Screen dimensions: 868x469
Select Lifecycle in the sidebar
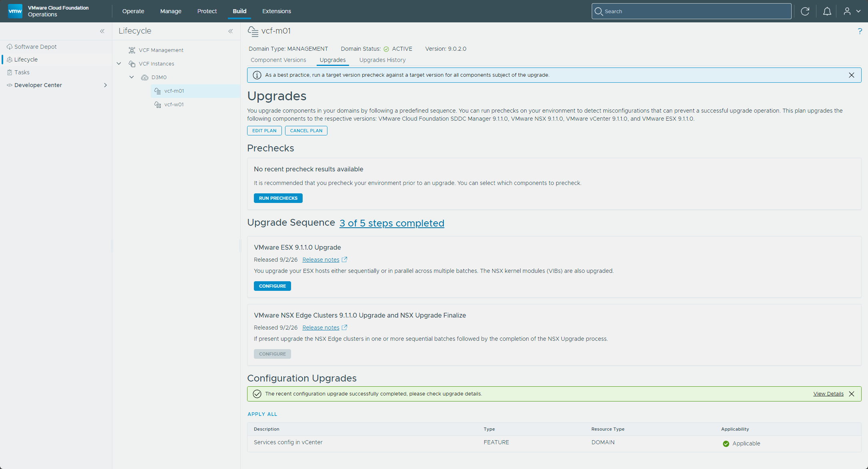(x=26, y=60)
